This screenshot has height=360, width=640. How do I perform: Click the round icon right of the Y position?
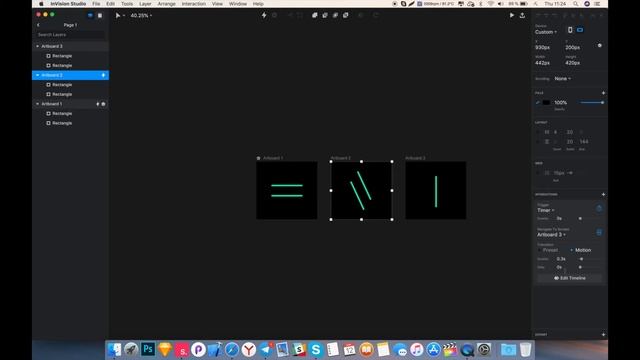(600, 46)
